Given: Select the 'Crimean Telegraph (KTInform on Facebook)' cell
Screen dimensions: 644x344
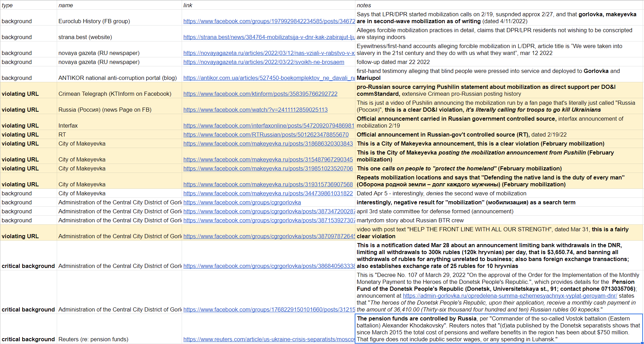Looking at the screenshot, I should (119, 90).
